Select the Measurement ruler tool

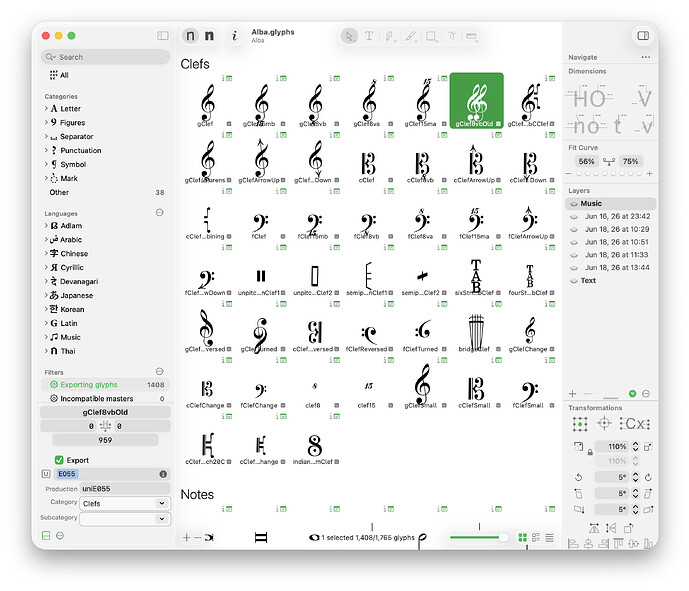click(471, 36)
